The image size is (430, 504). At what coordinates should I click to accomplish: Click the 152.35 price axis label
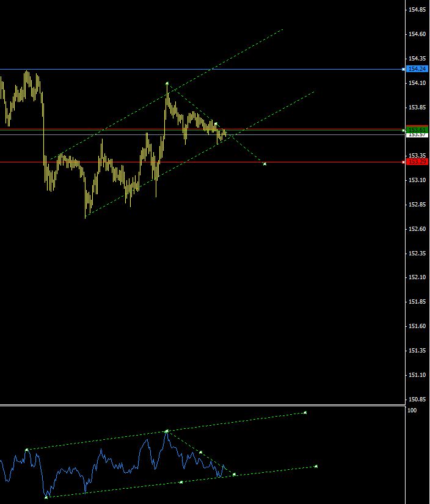pos(417,254)
